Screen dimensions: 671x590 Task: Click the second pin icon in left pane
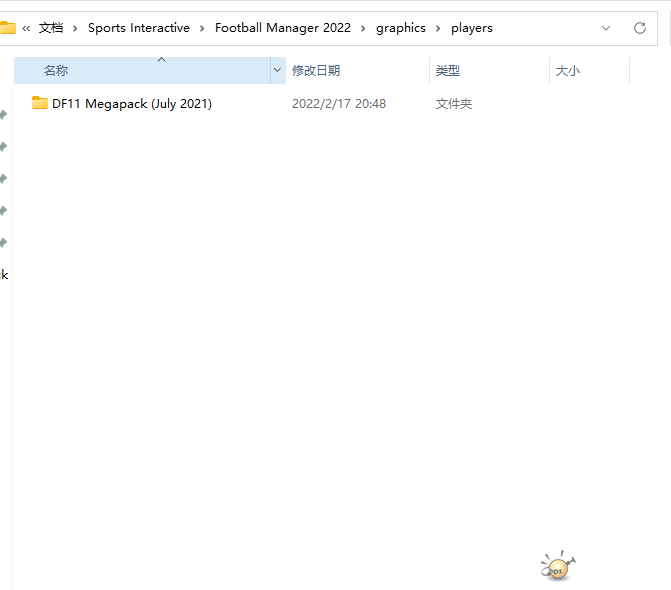(4, 147)
